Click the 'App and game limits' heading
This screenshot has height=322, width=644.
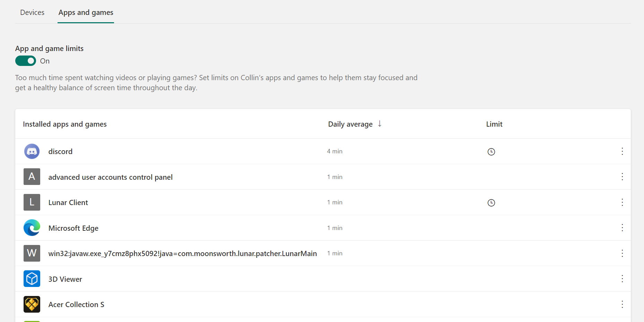49,49
